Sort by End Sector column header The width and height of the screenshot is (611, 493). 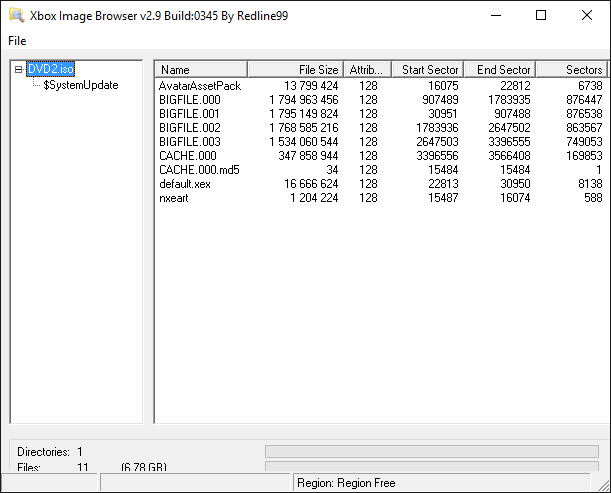(x=500, y=69)
